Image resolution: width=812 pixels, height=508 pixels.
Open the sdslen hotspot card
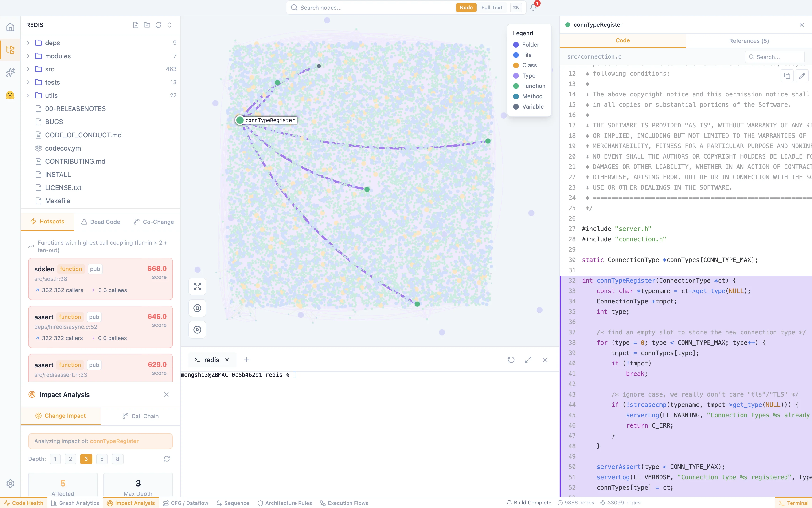click(100, 279)
